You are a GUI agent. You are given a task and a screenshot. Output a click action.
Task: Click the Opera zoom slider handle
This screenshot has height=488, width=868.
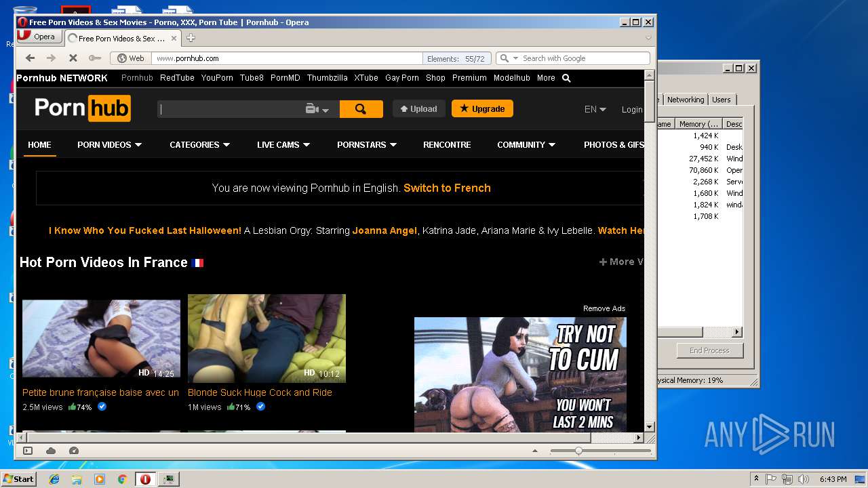pyautogui.click(x=578, y=451)
